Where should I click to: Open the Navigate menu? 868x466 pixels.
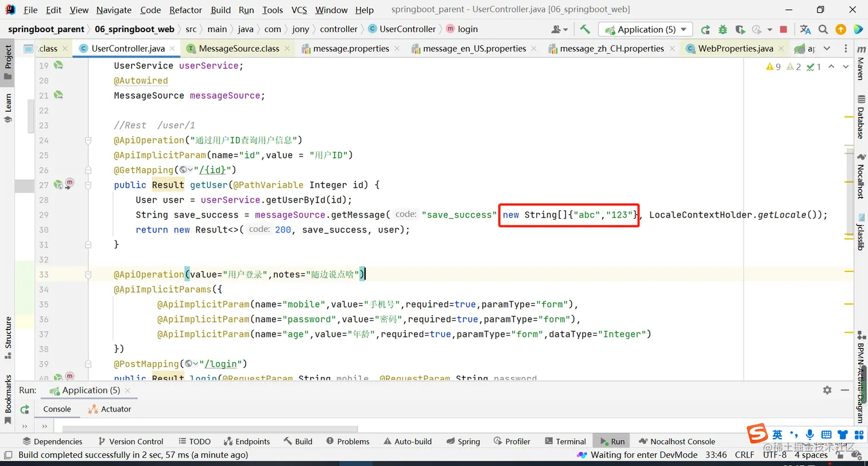coord(114,10)
